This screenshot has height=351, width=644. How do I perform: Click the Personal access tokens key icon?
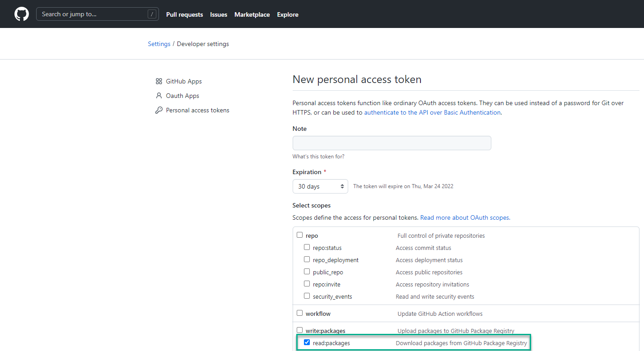[x=159, y=110]
